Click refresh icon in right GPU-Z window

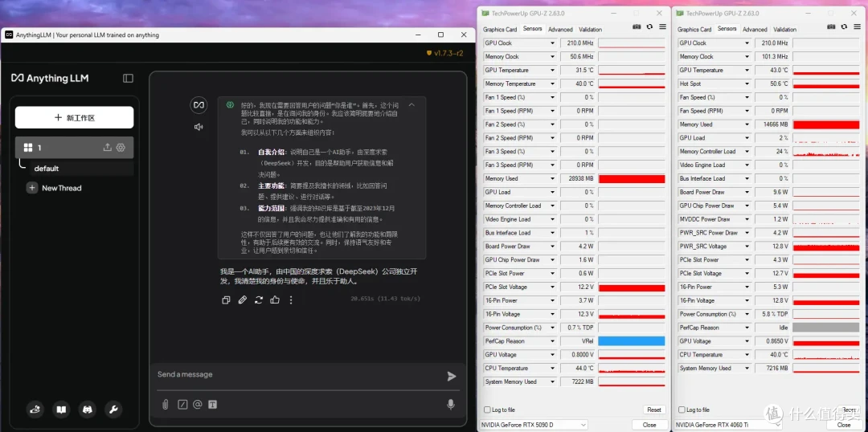(x=844, y=26)
